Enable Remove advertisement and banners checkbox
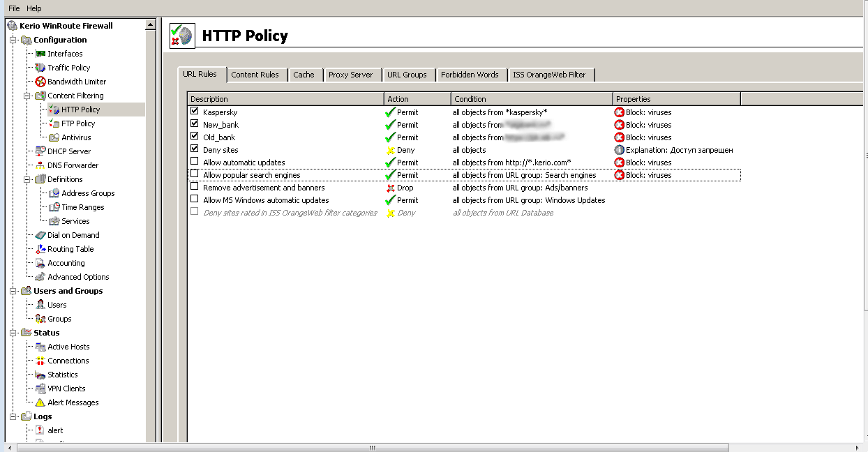868x452 pixels. 195,187
